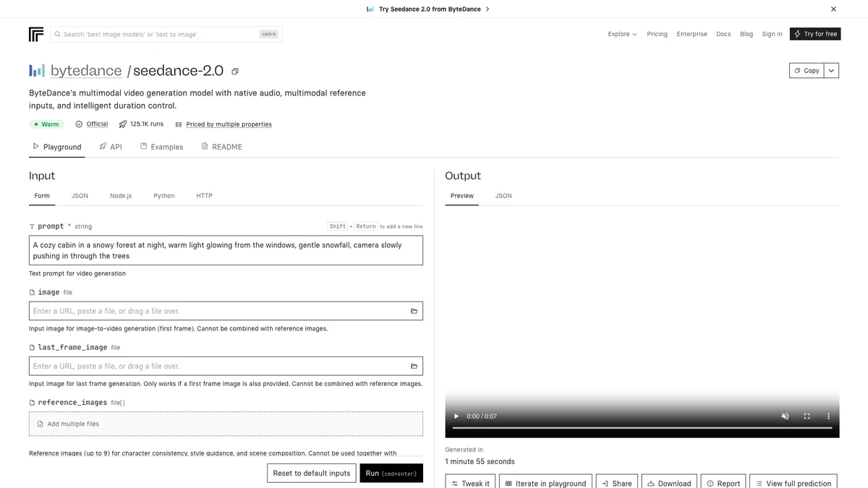
Task: Open the Replicate logo home link
Action: (36, 34)
